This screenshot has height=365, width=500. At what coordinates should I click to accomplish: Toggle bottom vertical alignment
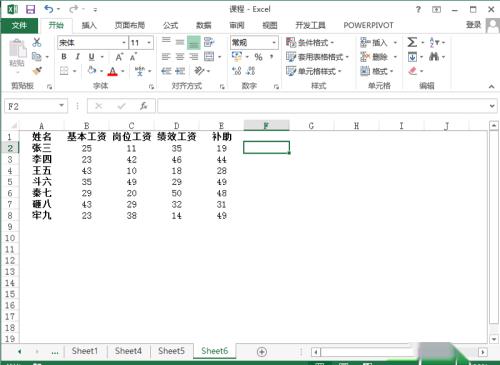[x=194, y=43]
